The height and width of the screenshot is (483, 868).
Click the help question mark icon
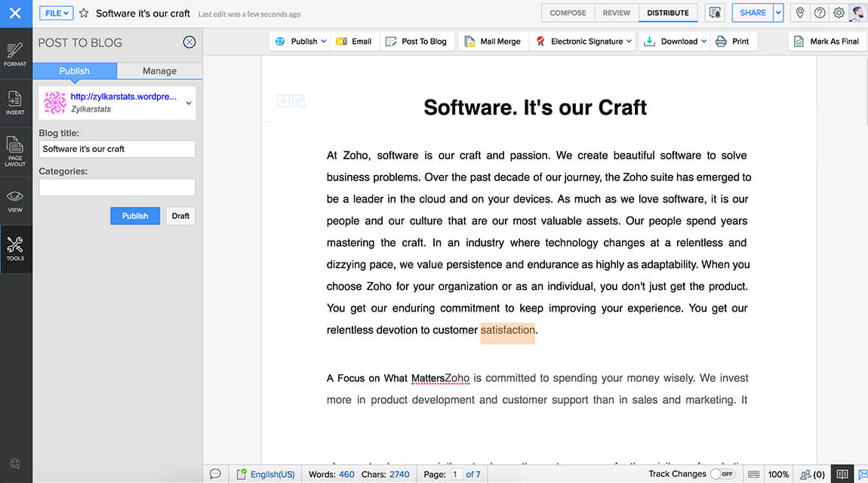click(x=820, y=13)
